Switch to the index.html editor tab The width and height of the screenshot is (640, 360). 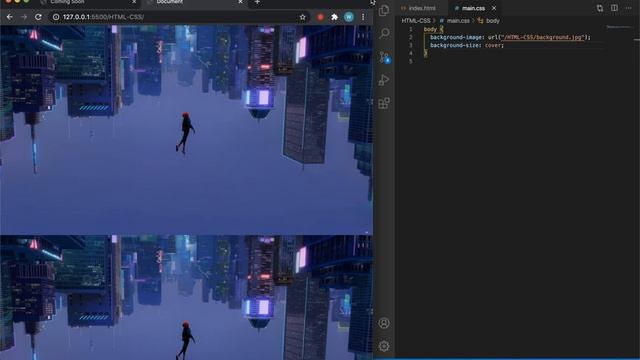[419, 8]
